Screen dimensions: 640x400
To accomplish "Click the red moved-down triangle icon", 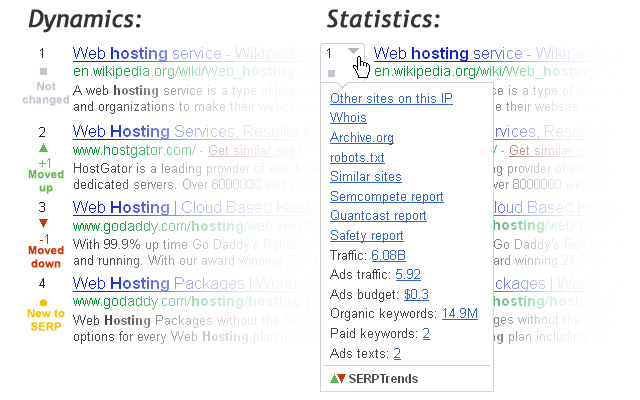I will [x=42, y=222].
